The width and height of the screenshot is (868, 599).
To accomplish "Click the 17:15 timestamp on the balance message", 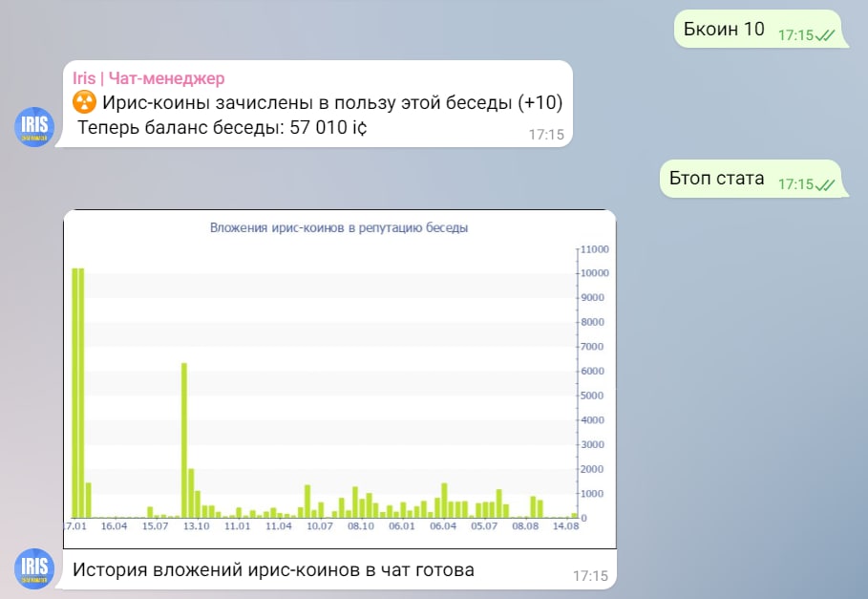I will pyautogui.click(x=546, y=135).
